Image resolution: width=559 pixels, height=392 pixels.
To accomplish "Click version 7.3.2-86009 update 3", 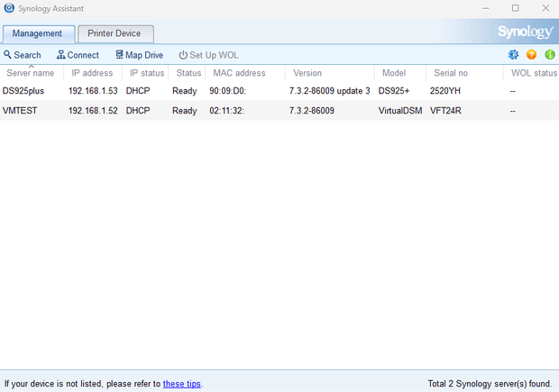I will click(329, 91).
